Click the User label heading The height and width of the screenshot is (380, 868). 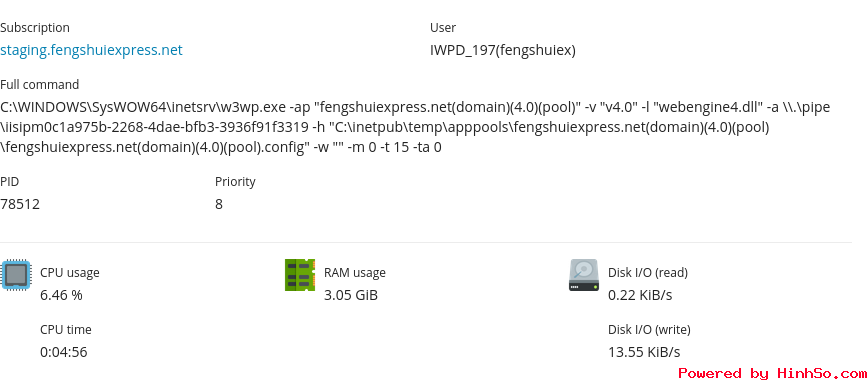(x=443, y=28)
